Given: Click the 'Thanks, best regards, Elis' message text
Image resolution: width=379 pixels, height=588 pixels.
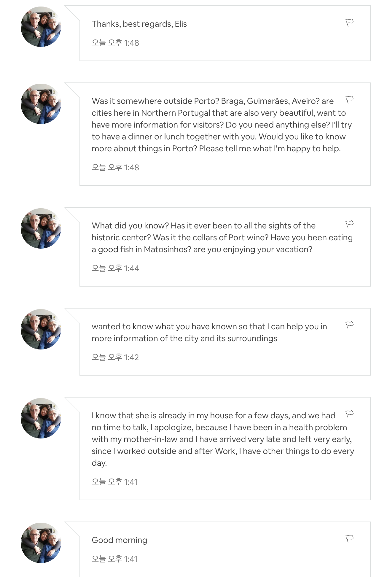Looking at the screenshot, I should [139, 24].
